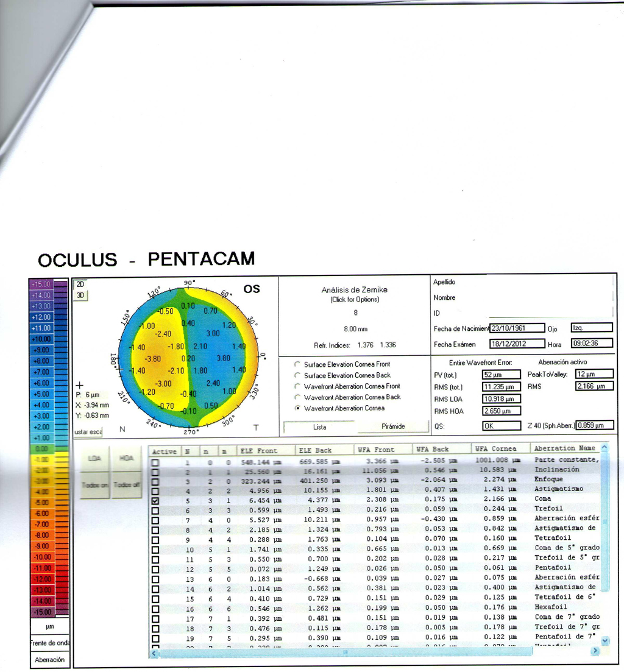Click the RMS (tot.) value field

(x=502, y=387)
